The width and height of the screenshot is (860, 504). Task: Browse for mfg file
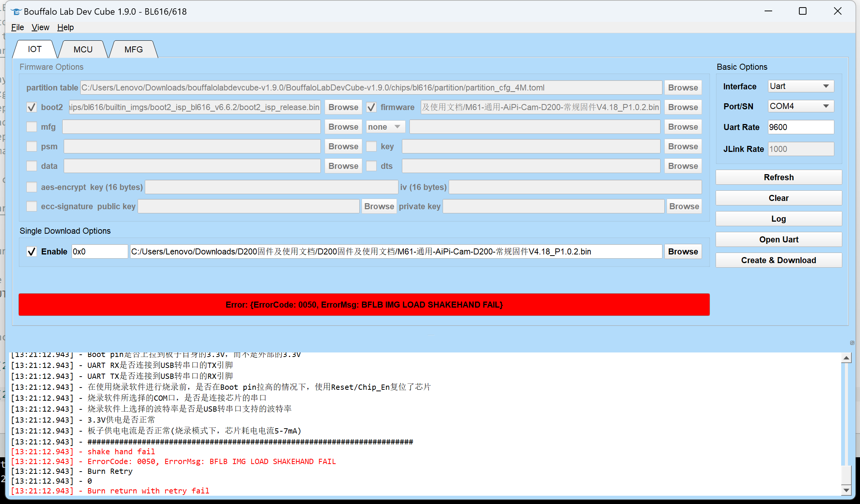coord(343,127)
